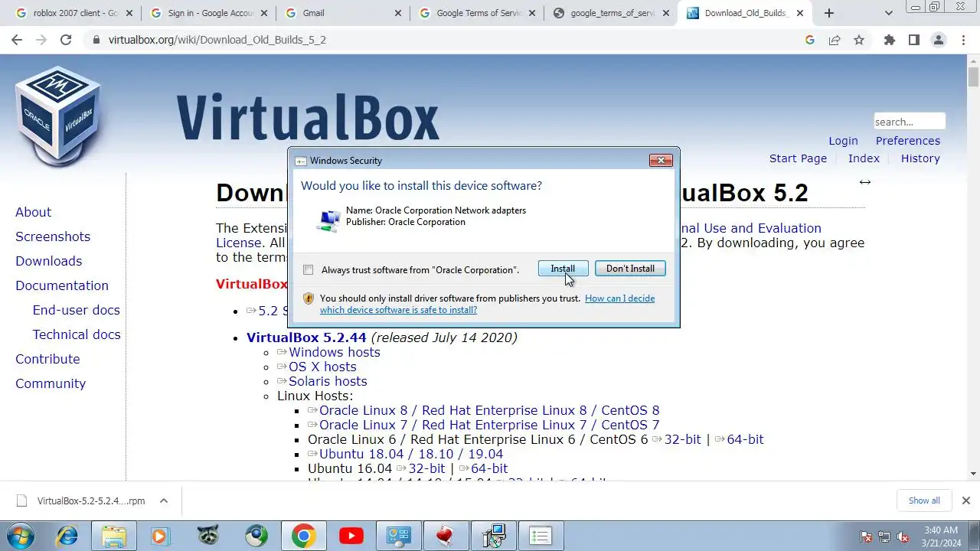This screenshot has height=551, width=980.
Task: Open Chrome extensions puzzle icon
Action: coord(889,40)
